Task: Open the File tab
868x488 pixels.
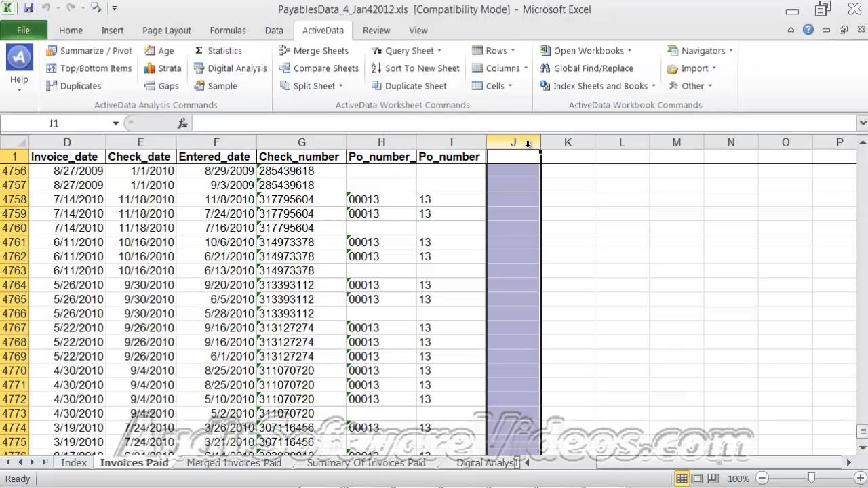Action: tap(23, 30)
